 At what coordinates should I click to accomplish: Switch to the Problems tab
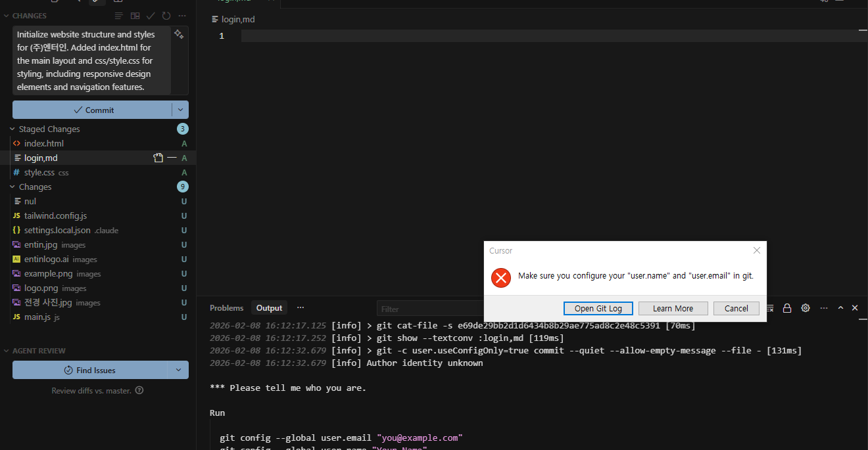(226, 308)
